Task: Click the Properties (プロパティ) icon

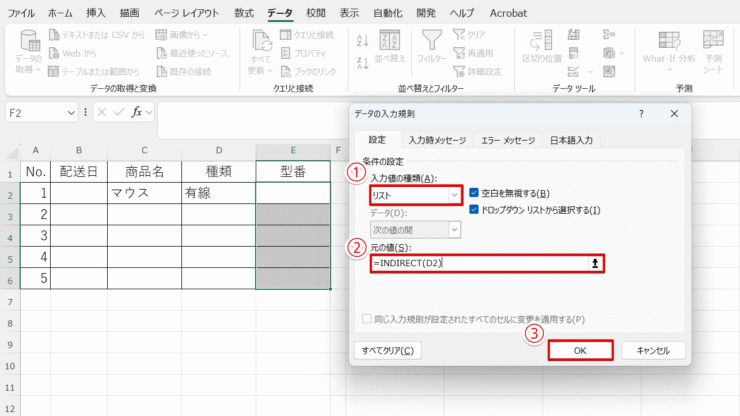Action: point(286,53)
